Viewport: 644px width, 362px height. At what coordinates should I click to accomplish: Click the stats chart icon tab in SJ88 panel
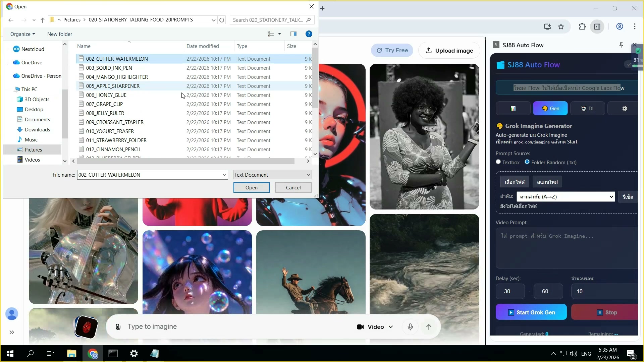(513, 108)
